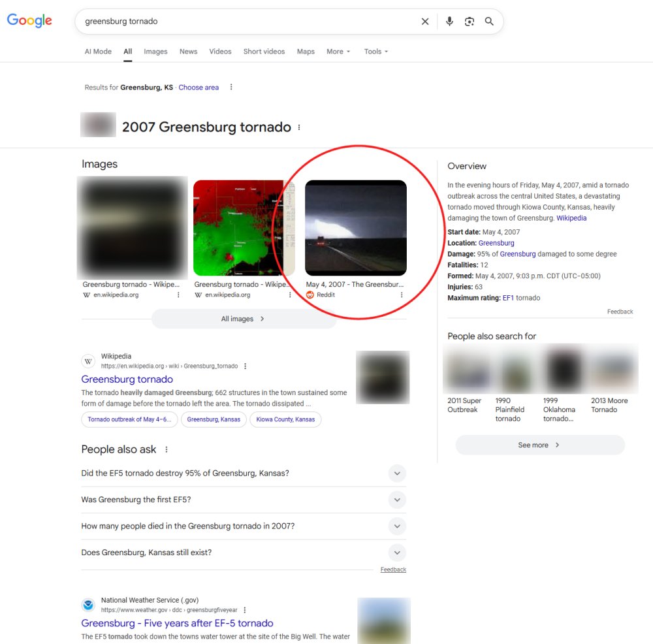Expand 'Does Greensburg, Kansas still exist?' question
This screenshot has width=653, height=644.
pyautogui.click(x=396, y=553)
